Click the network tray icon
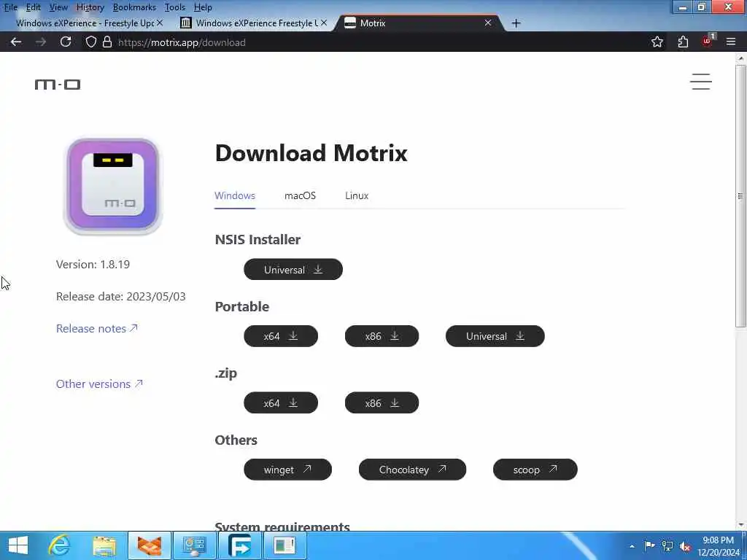The width and height of the screenshot is (747, 560). 667,546
